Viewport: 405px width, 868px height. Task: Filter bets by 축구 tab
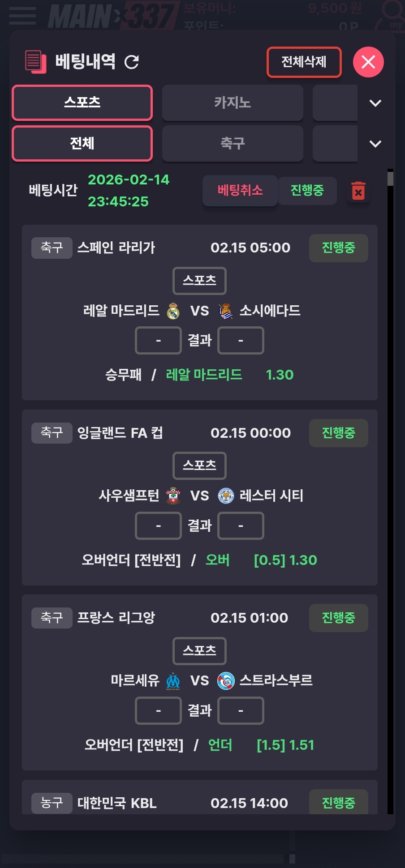(x=233, y=144)
